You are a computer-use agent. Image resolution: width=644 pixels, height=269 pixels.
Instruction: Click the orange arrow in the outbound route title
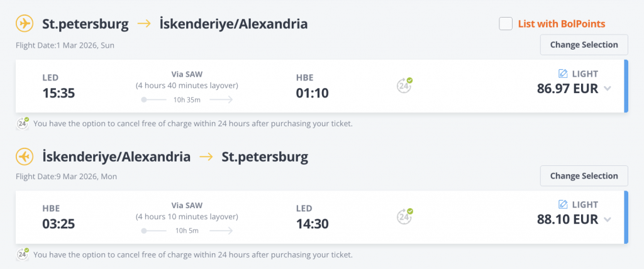click(144, 25)
